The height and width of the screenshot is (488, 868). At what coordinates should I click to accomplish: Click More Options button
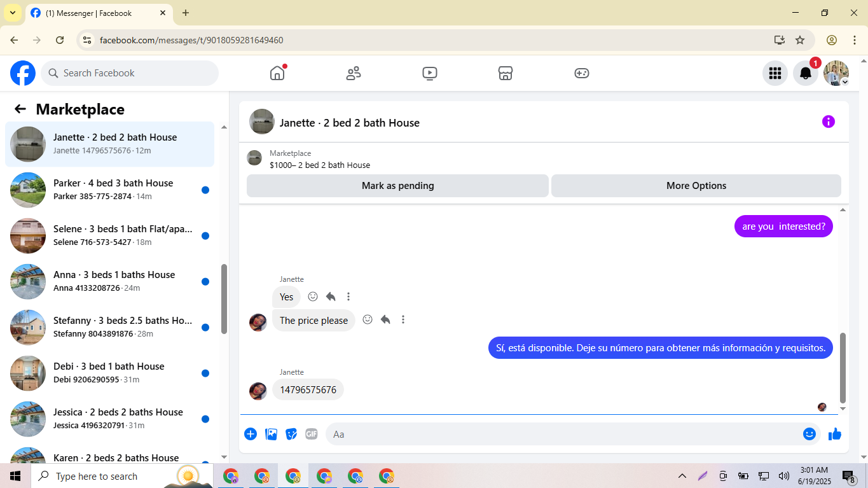pos(696,186)
